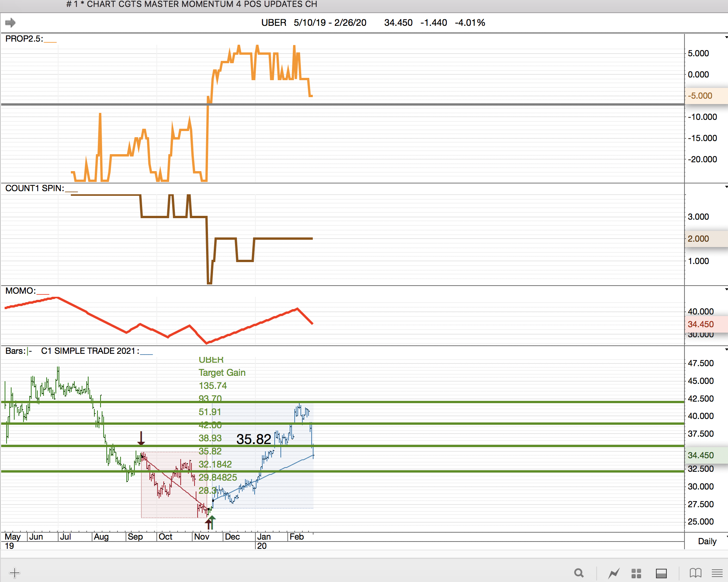Click the dark red down arrow above September bars
This screenshot has width=728, height=582.
pos(141,438)
